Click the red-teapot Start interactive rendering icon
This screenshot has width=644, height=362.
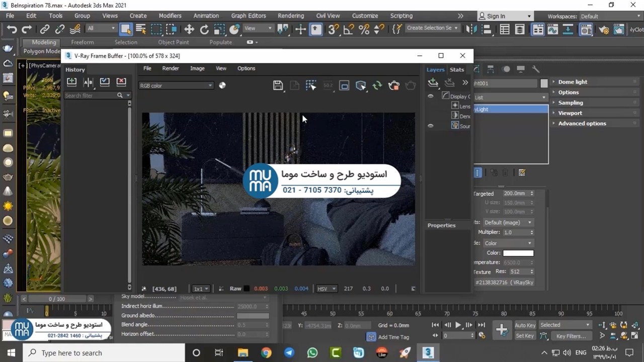(x=394, y=86)
